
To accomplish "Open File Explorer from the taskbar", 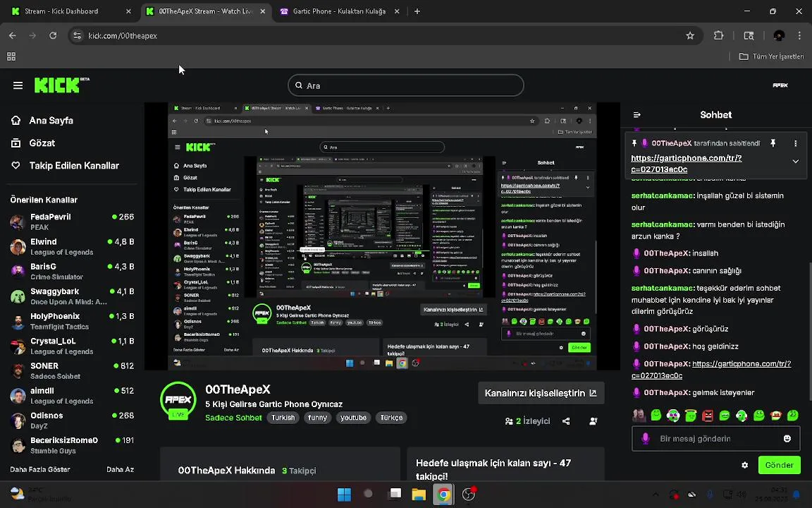I will [x=419, y=494].
